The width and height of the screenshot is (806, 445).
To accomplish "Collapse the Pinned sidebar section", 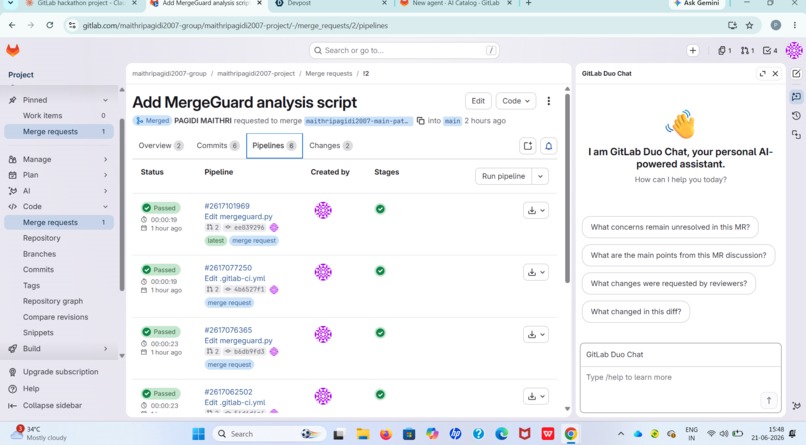I will point(59,100).
